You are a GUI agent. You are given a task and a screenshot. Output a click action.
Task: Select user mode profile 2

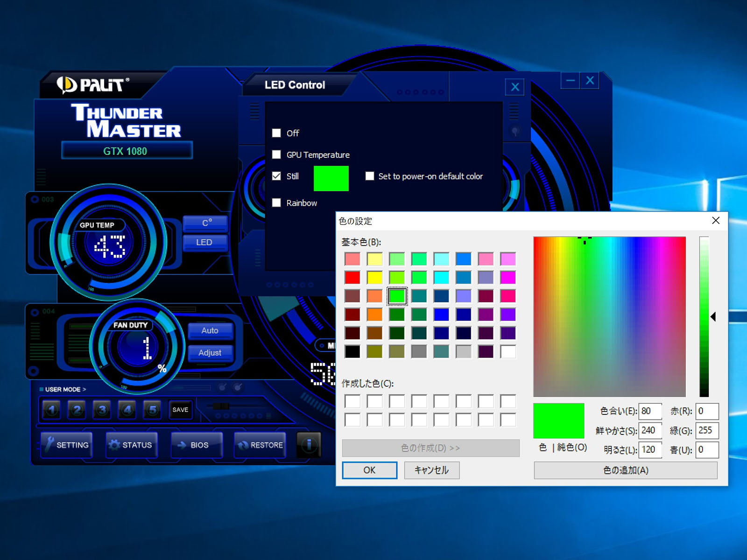77,410
